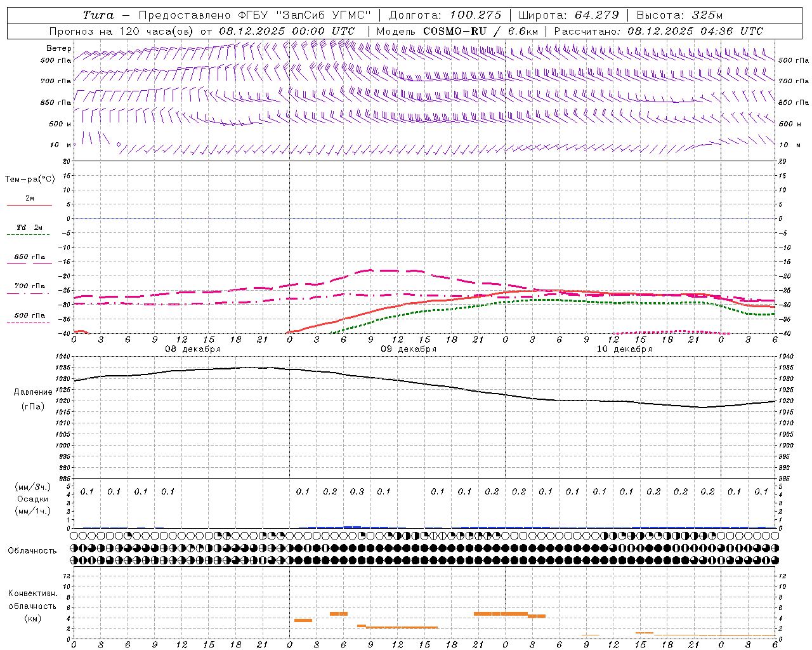
Task: Select the "Долгота: 100.275" header field
Action: click(445, 15)
